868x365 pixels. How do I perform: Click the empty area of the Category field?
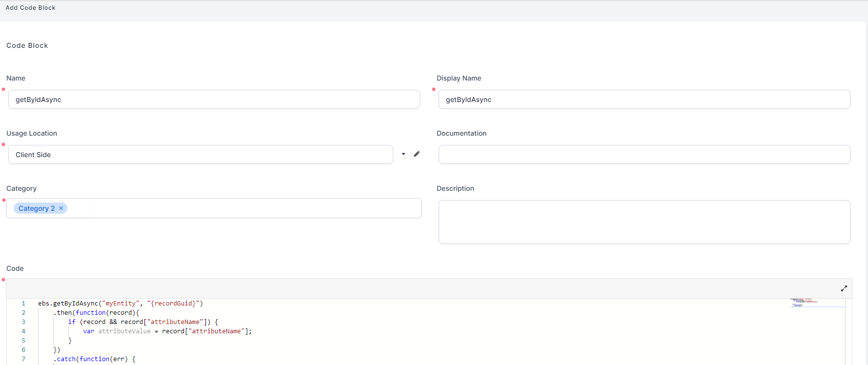point(254,208)
